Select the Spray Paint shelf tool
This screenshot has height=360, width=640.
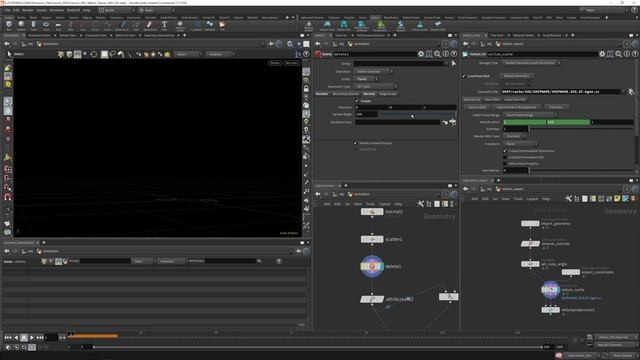point(150,26)
